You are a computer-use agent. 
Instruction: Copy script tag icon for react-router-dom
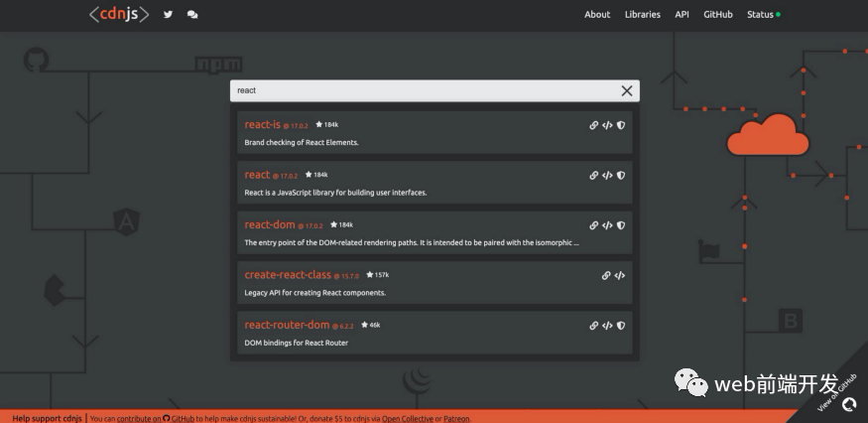coord(607,326)
